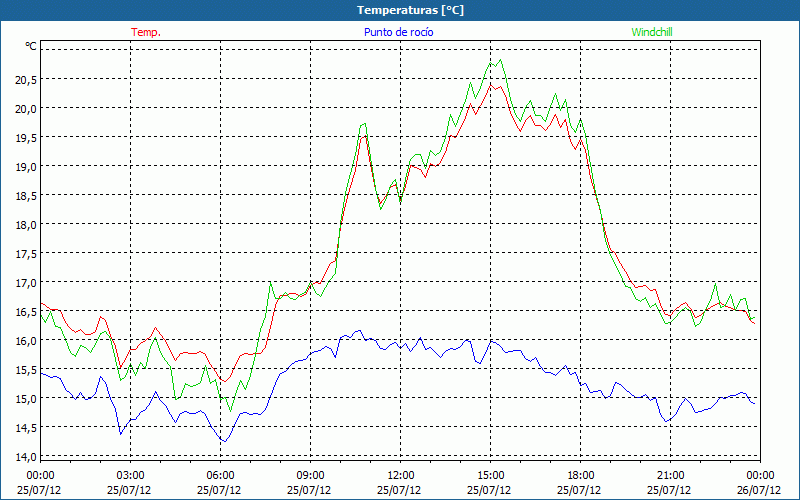
Task: Click the '14,0' y-axis label
Action: [x=27, y=457]
